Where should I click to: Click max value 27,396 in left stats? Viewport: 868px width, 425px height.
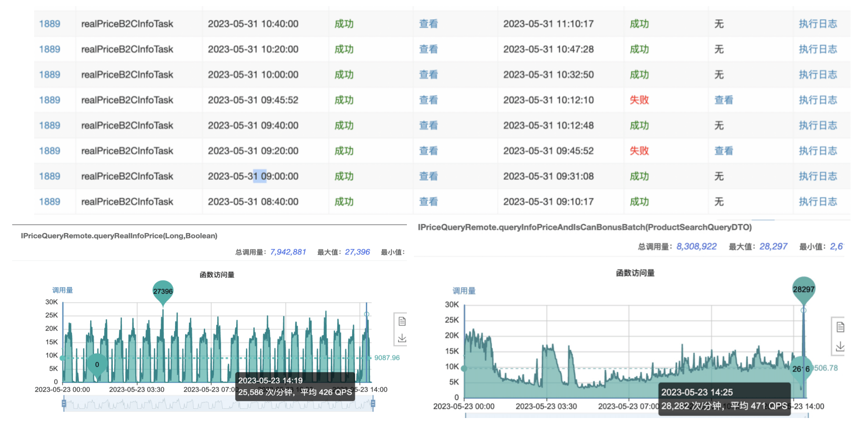[x=357, y=252]
